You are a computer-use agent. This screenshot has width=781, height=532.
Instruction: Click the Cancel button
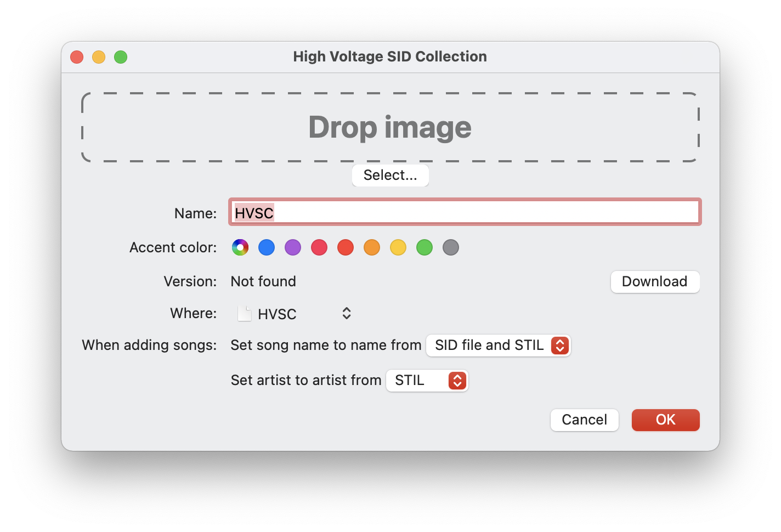[585, 420]
